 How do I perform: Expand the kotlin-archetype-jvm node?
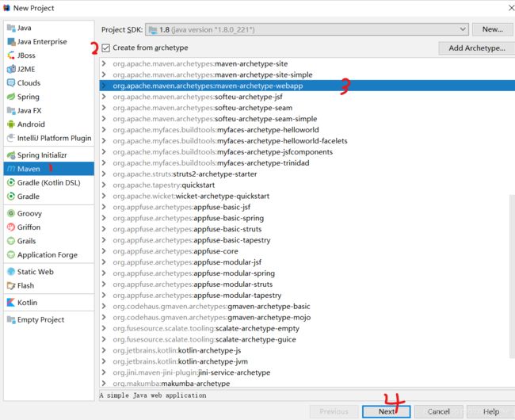point(104,361)
